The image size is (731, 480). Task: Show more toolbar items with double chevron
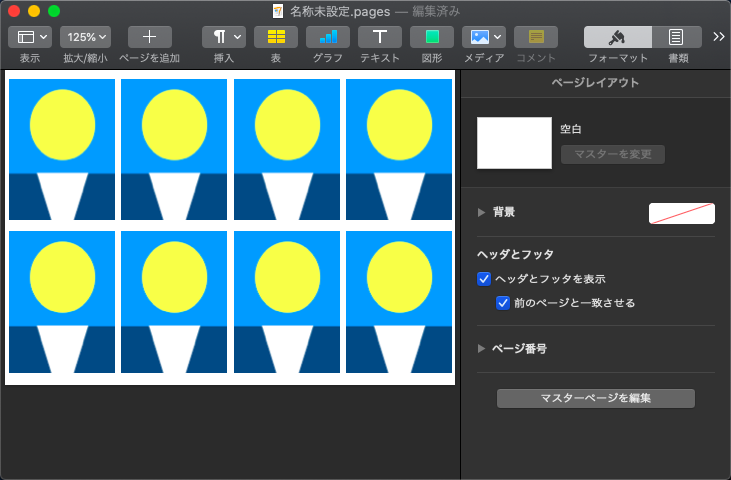click(718, 37)
